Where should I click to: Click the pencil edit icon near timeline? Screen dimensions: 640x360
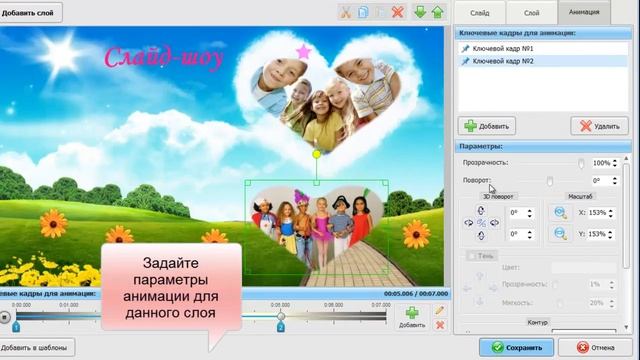440,311
